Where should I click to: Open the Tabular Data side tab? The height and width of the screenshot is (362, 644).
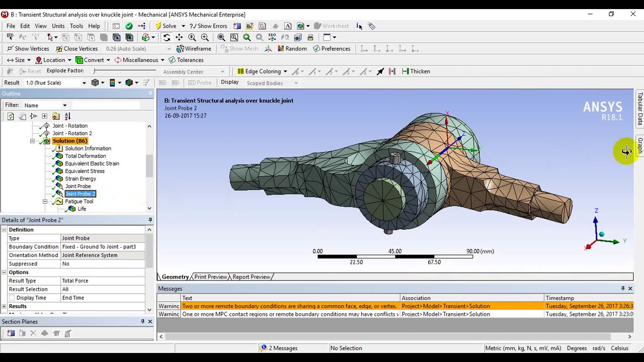tap(640, 109)
